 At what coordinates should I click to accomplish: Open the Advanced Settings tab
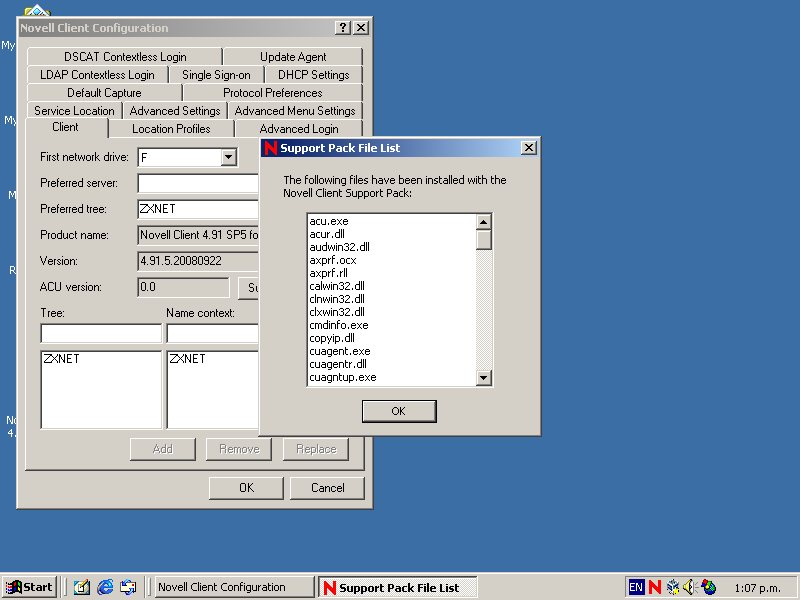pyautogui.click(x=175, y=111)
